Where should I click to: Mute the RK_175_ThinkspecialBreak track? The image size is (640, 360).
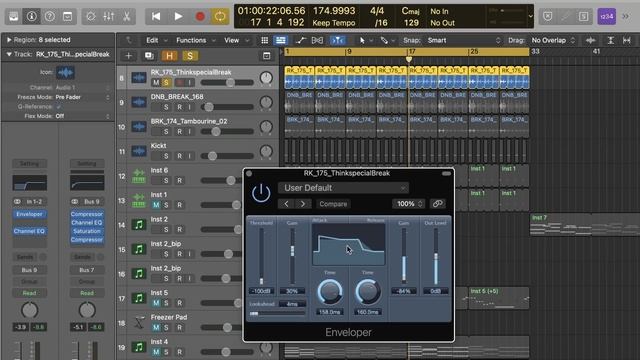click(156, 82)
